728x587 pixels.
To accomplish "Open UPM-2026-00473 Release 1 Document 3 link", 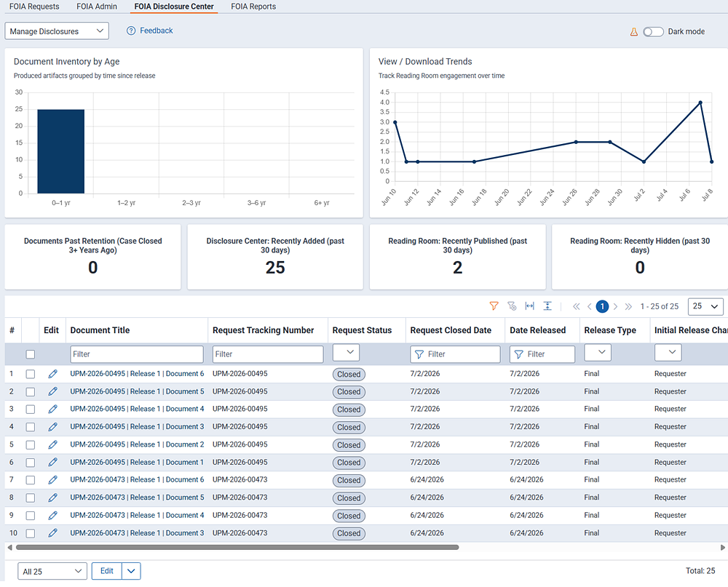I will 137,533.
